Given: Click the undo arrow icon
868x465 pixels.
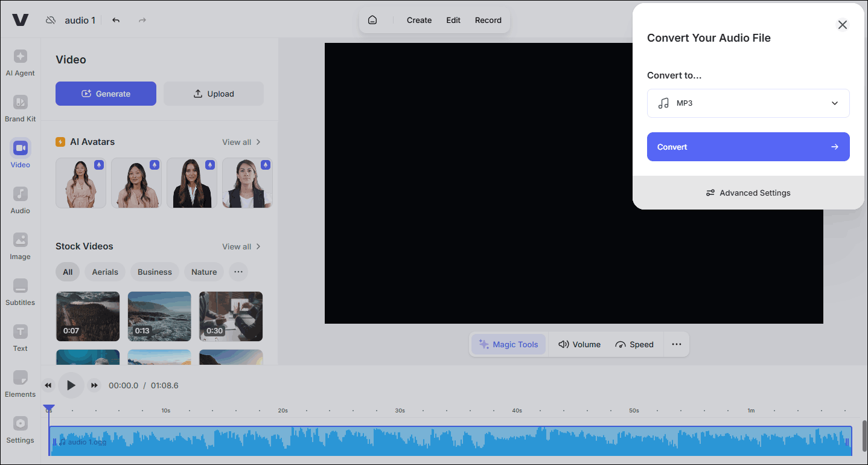Looking at the screenshot, I should click(x=116, y=21).
